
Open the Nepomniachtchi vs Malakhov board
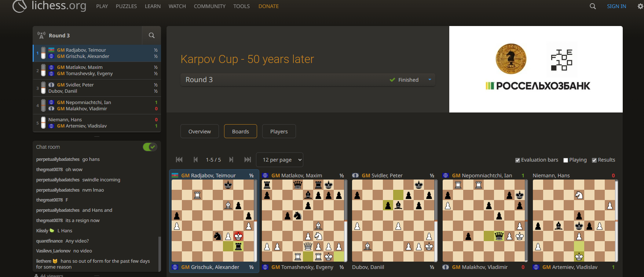483,220
